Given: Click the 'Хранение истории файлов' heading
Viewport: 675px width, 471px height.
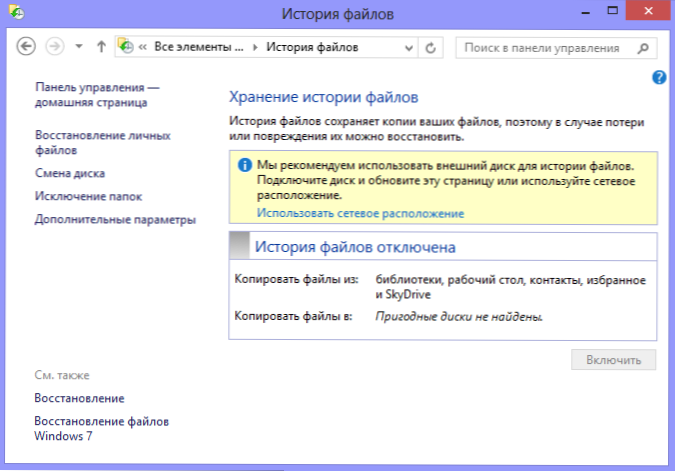Looking at the screenshot, I should tap(323, 97).
